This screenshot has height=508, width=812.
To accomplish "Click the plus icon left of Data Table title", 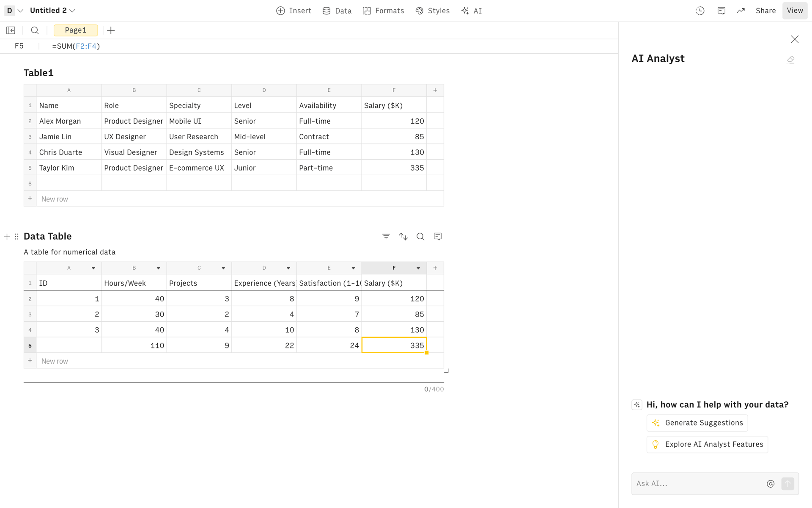I will pyautogui.click(x=7, y=237).
